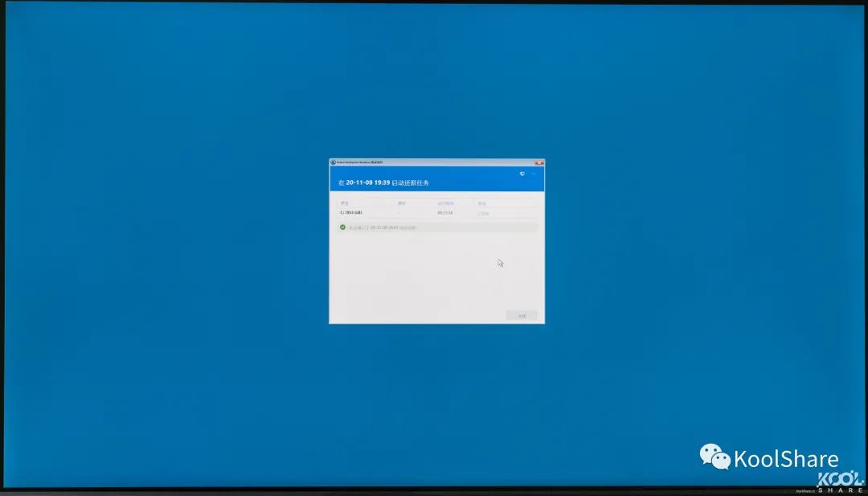Click the shield icon in the blue header
This screenshot has width=868, height=496.
[522, 174]
